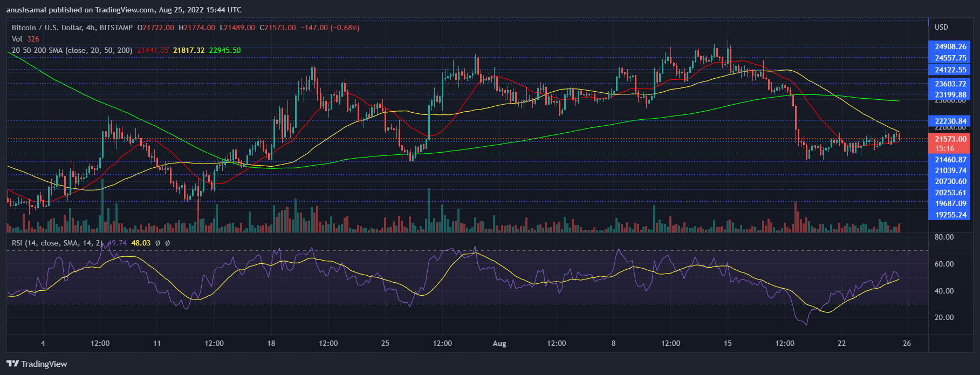Click the USD currency label on price axis
Image resolution: width=980 pixels, height=375 pixels.
(x=941, y=27)
